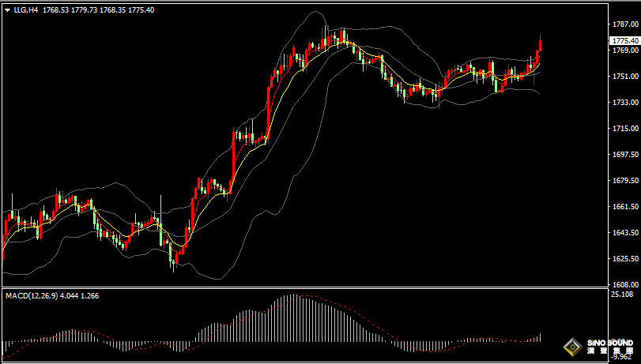The height and width of the screenshot is (364, 641).
Task: Click the 1715.00 price axis label
Action: (624, 129)
